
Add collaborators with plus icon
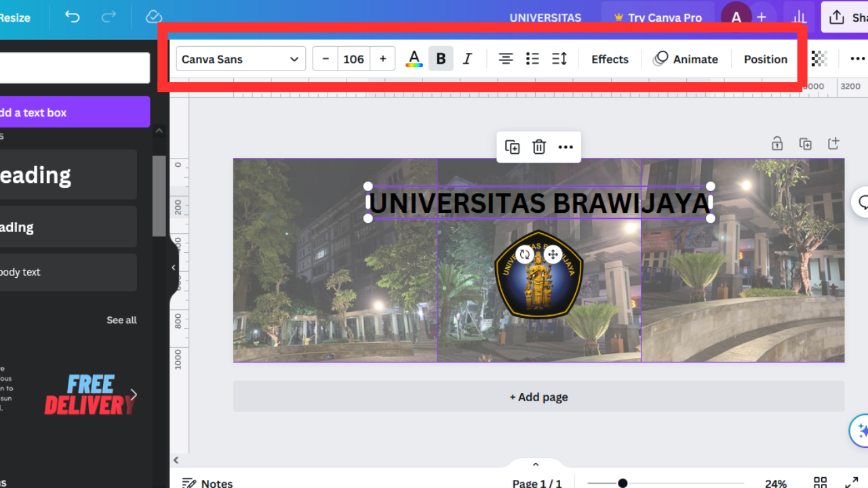(x=762, y=18)
